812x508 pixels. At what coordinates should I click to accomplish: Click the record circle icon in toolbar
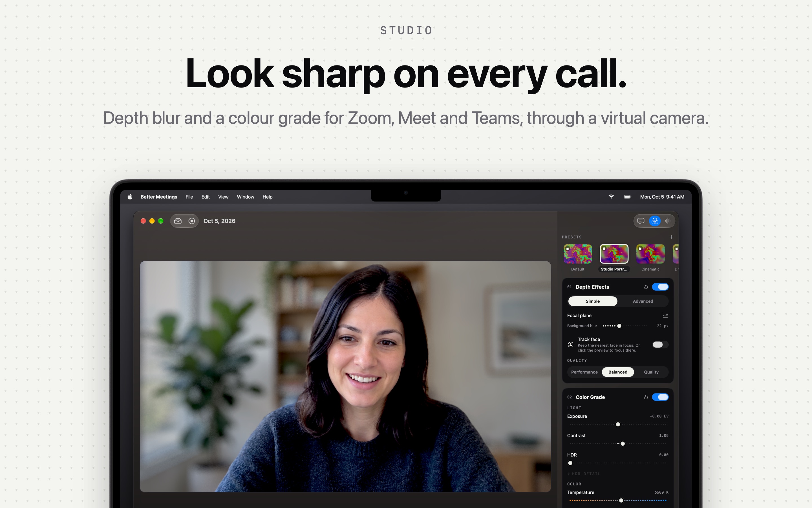(192, 221)
